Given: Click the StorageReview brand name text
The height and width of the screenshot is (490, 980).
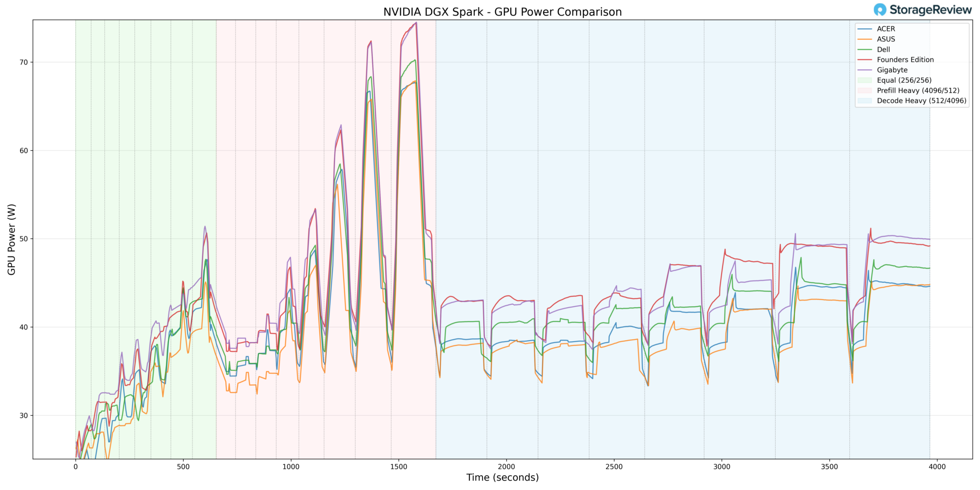Looking at the screenshot, I should [930, 10].
